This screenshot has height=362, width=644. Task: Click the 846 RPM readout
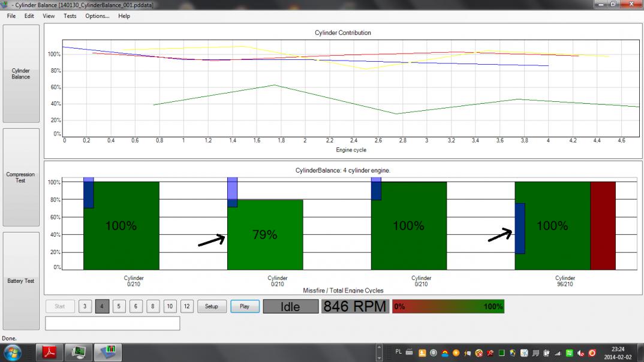[x=355, y=306]
